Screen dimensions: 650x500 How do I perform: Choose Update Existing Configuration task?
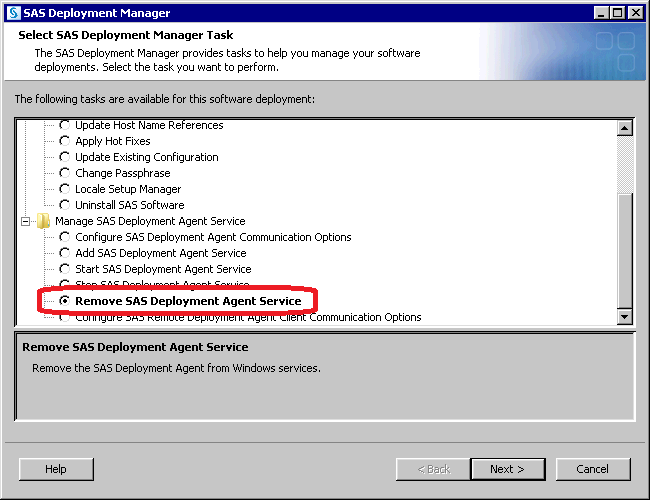(65, 157)
